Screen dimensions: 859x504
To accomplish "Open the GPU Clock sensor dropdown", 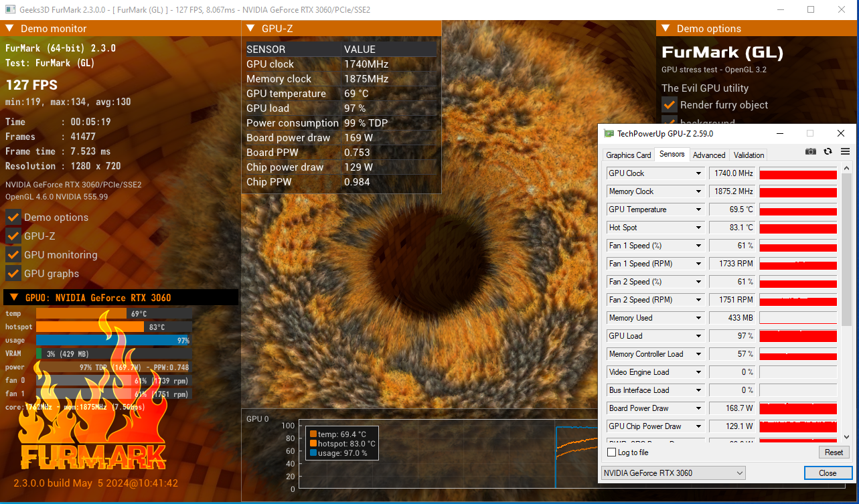I will click(695, 173).
